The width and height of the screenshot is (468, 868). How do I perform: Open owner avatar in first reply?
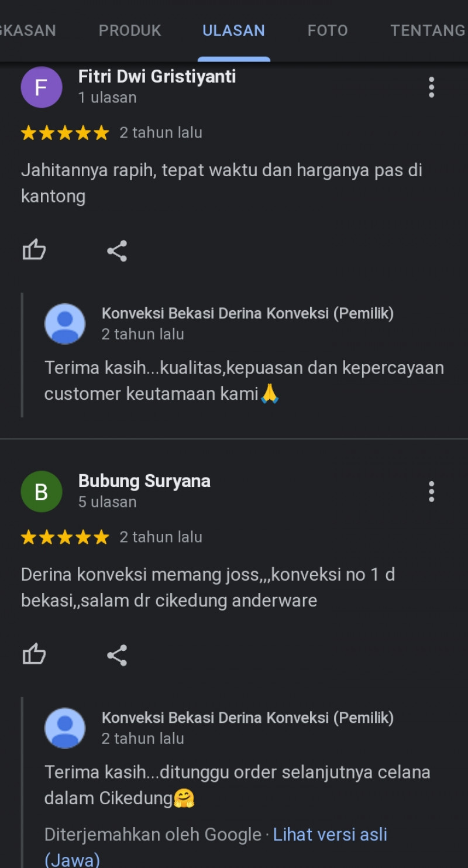(x=65, y=324)
